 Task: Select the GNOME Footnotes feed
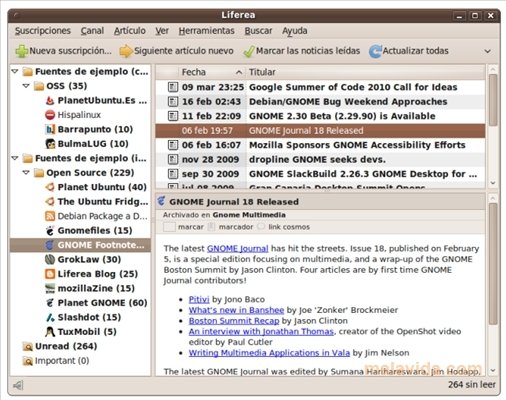click(80, 245)
